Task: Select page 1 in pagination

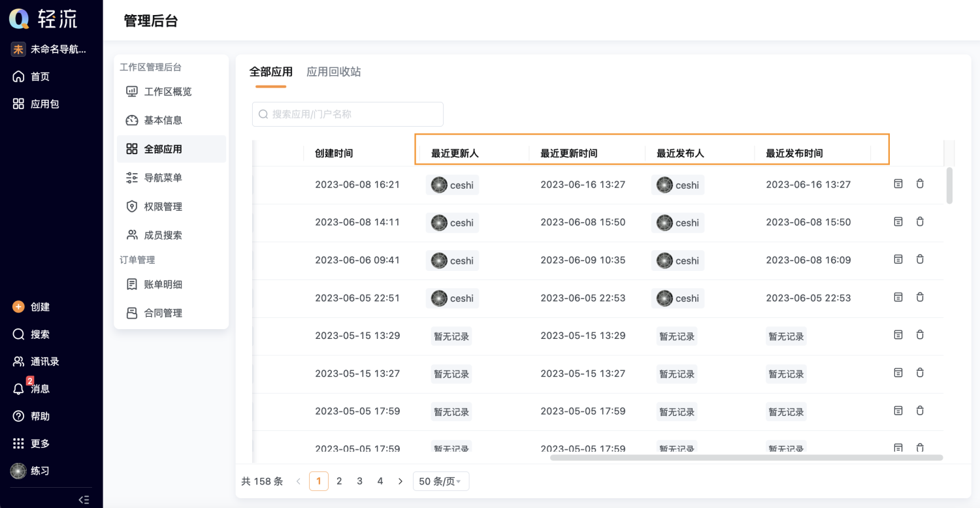Action: click(x=319, y=482)
